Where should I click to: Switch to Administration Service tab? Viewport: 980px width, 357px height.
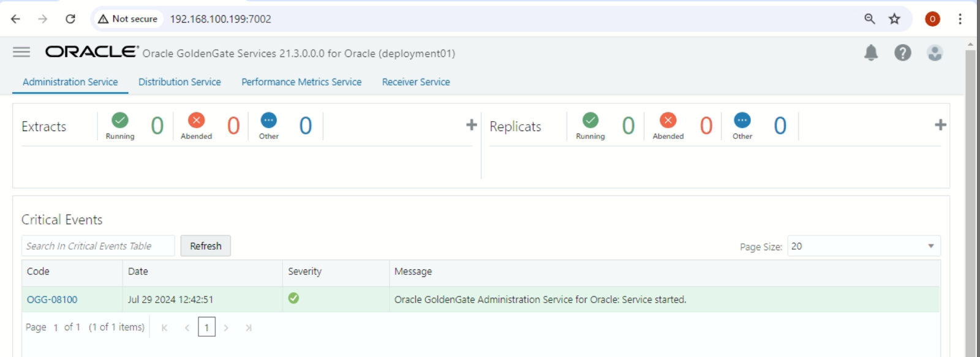coord(70,82)
